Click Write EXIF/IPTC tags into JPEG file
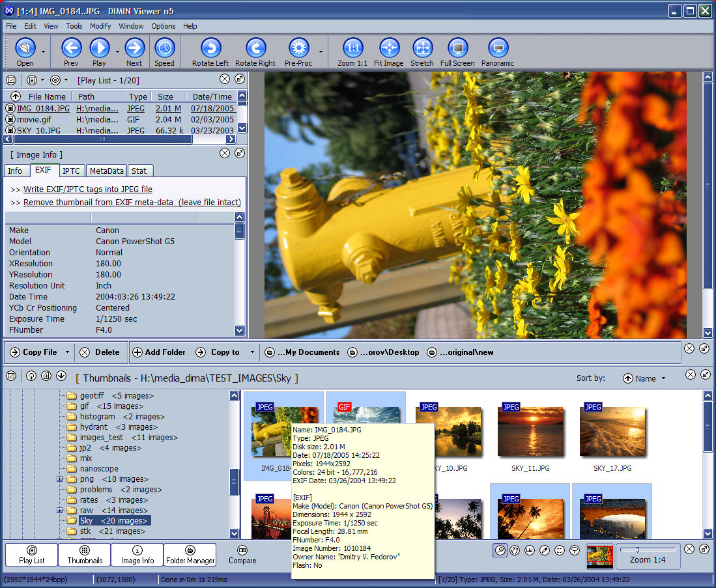Image resolution: width=716 pixels, height=588 pixels. tap(88, 189)
